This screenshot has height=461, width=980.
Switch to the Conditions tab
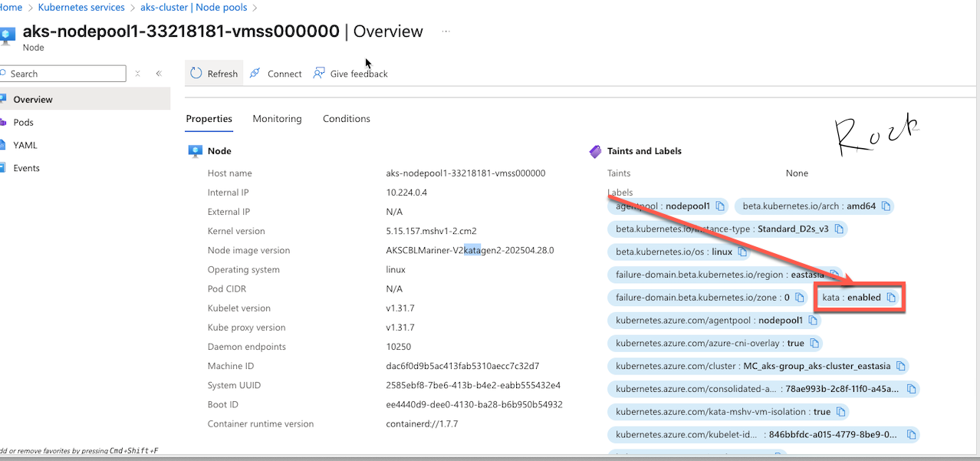(x=347, y=119)
